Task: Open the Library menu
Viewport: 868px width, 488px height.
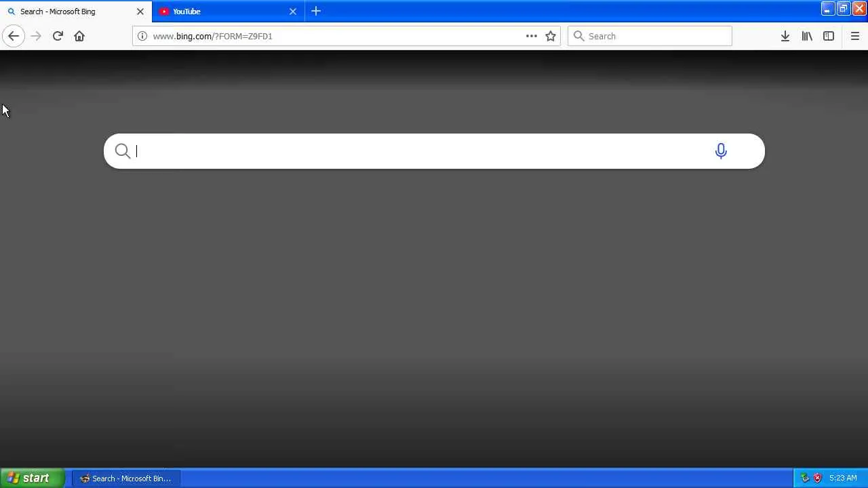Action: click(x=807, y=36)
